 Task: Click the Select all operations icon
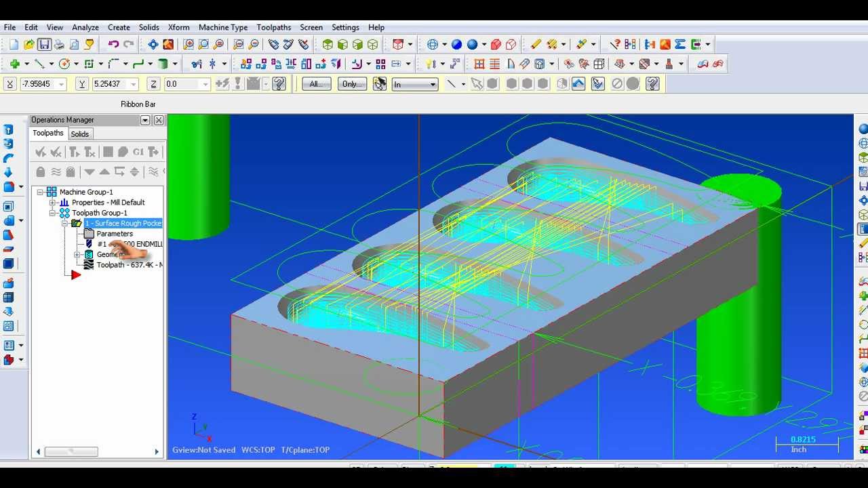(41, 152)
